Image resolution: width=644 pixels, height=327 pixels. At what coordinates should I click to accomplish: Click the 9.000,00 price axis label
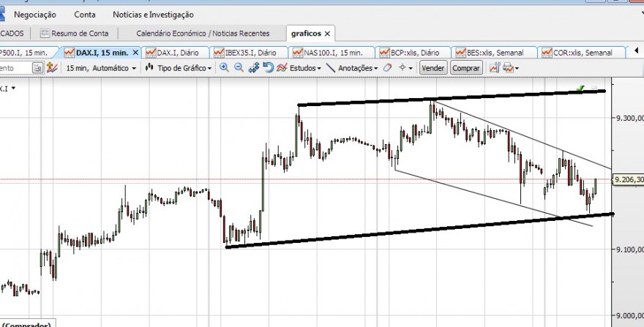(x=629, y=315)
